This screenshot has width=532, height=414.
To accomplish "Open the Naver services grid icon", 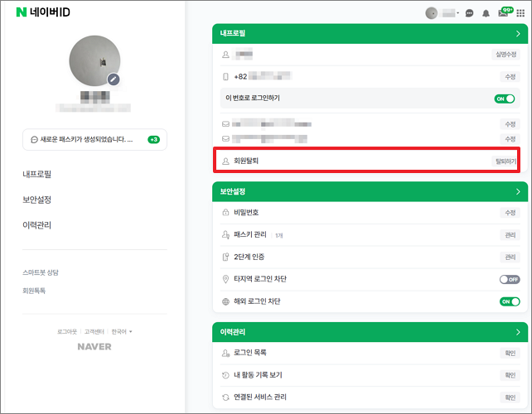I will 520,13.
